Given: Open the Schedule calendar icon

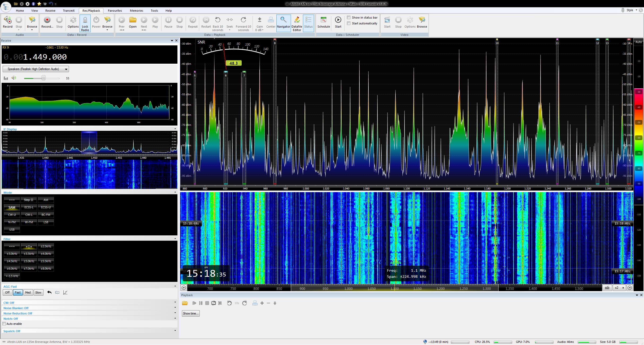Looking at the screenshot, I should tap(324, 20).
